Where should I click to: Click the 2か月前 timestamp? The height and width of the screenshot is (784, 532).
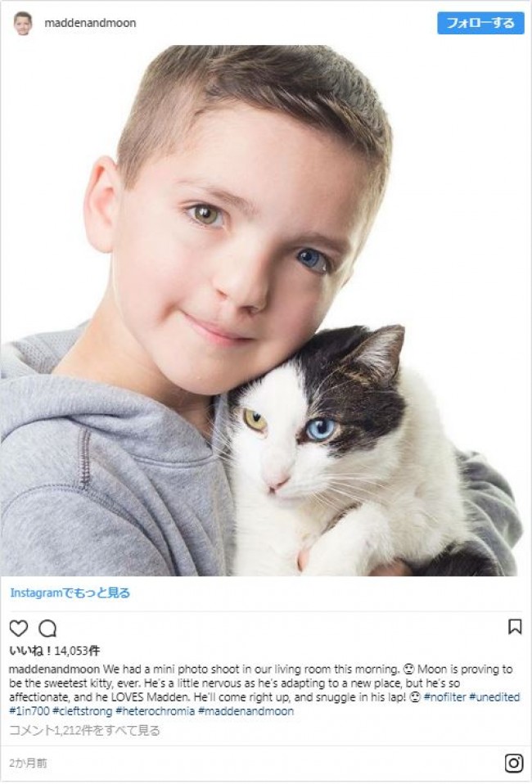(x=28, y=763)
